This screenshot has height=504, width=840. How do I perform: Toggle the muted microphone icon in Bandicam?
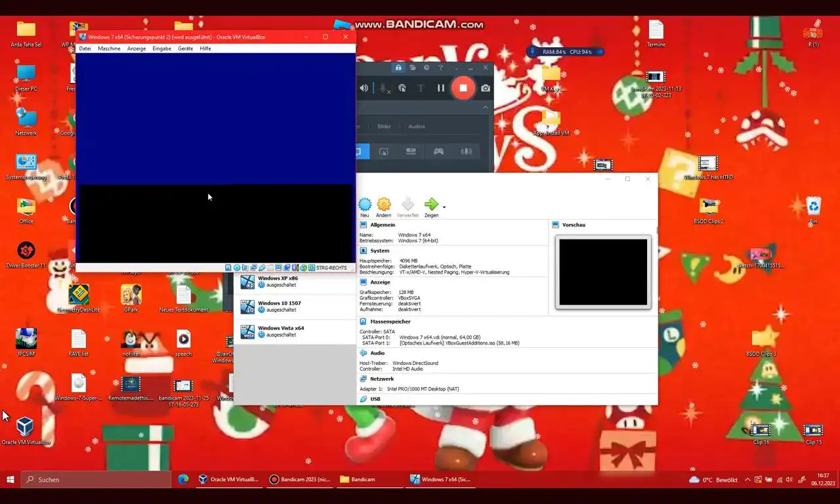384,88
